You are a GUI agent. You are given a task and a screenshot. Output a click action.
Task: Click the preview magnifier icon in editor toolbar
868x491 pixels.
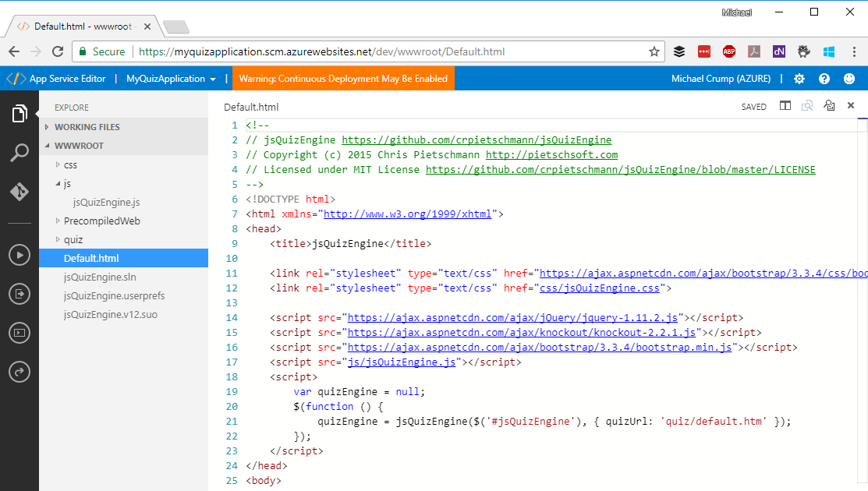[807, 106]
